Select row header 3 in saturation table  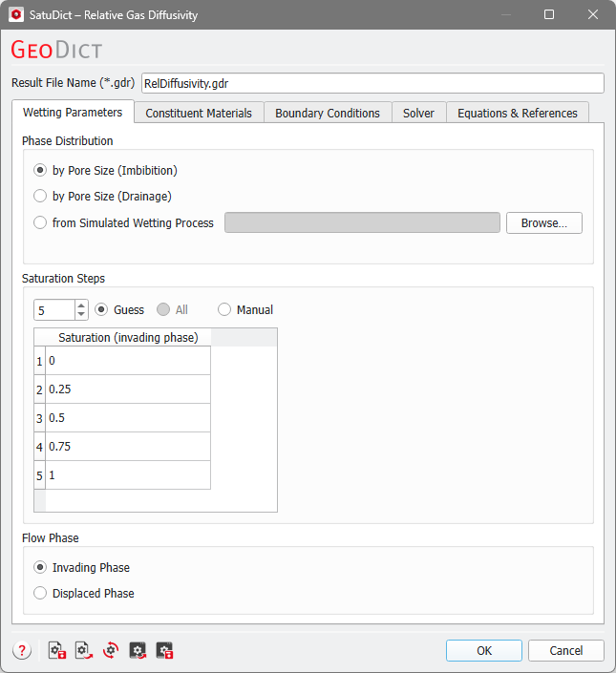coord(39,418)
